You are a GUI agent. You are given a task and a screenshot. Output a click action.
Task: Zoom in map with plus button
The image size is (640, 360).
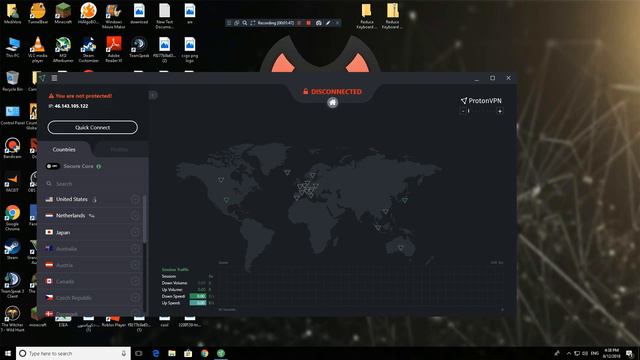point(500,111)
